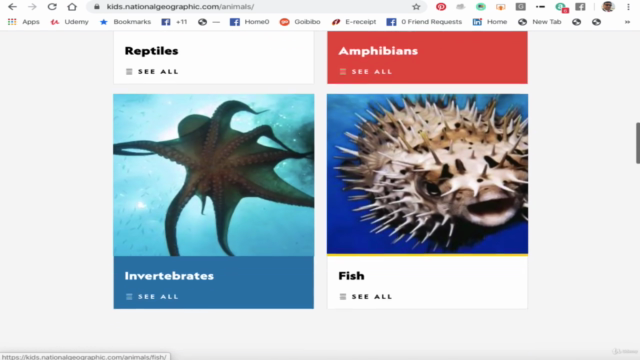Open the Pinterest extension
Screen dimensions: 640x360
point(441,7)
